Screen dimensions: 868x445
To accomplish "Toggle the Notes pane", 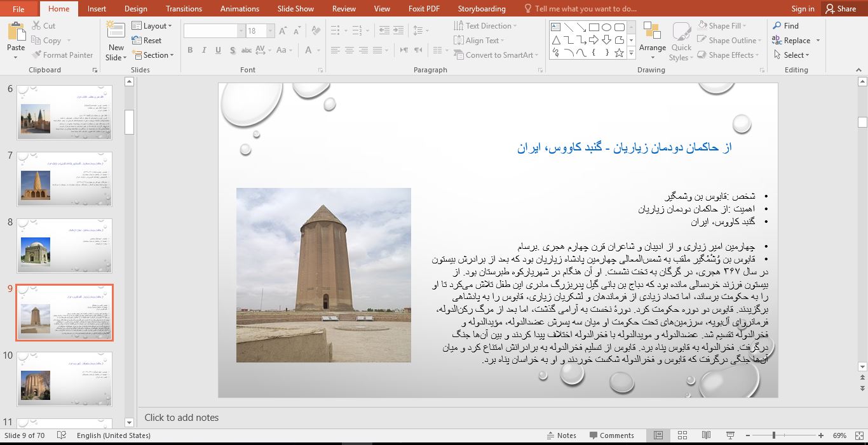I will coord(561,435).
